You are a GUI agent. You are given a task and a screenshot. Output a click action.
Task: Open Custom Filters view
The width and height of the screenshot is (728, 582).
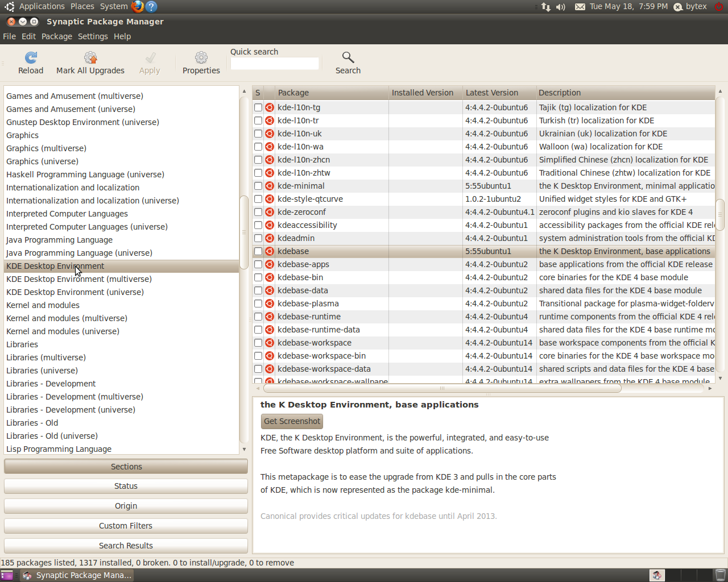coord(126,526)
